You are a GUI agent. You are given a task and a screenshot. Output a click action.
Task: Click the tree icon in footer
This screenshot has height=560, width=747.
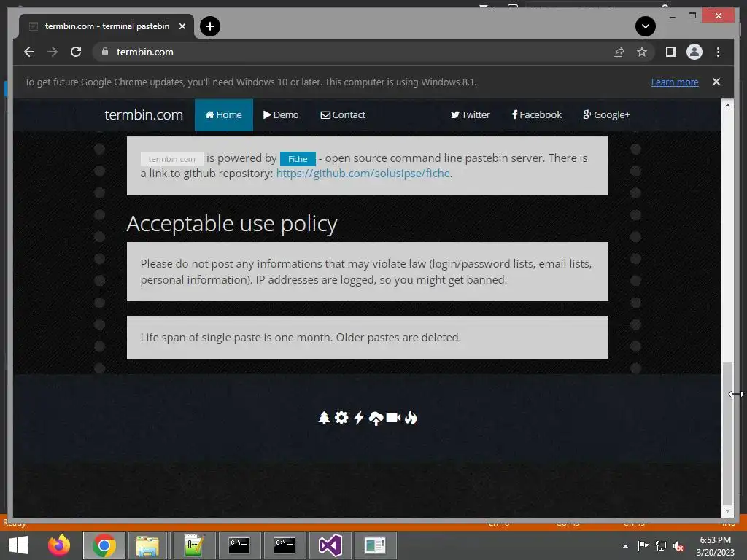pyautogui.click(x=324, y=418)
